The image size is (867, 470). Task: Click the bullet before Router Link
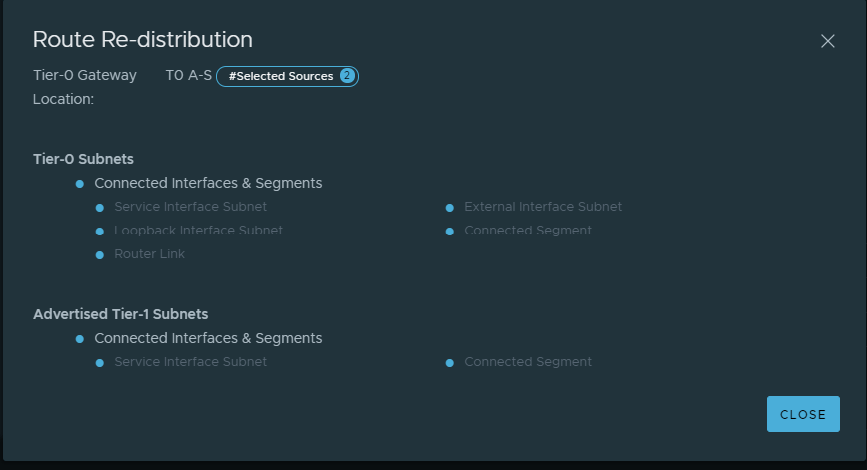click(100, 255)
